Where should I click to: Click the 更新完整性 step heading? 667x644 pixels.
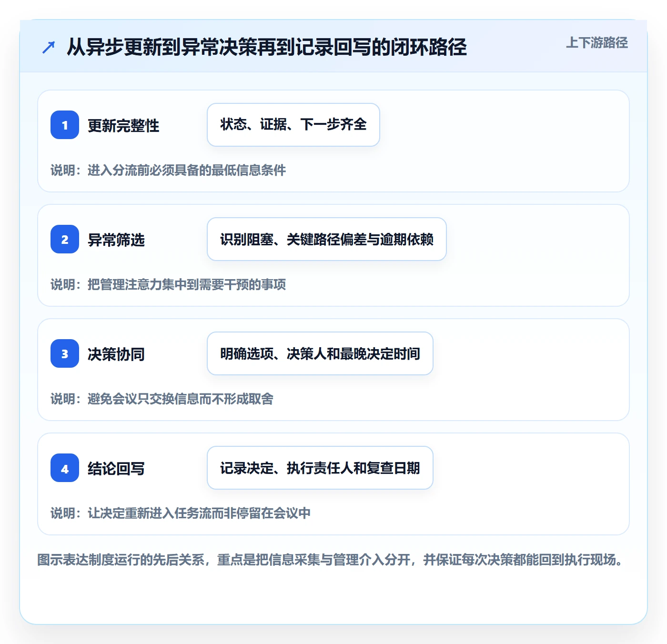point(123,125)
